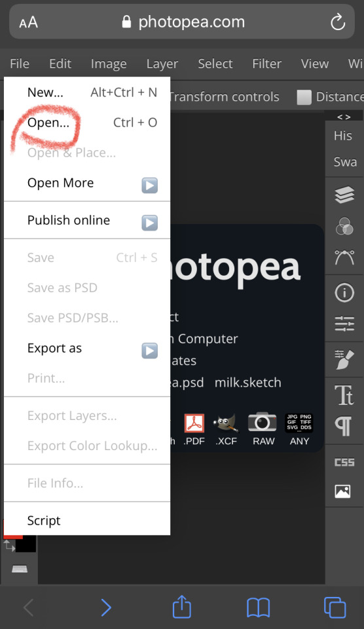Toggle the Distance checkbox
364x629 pixels.
304,97
